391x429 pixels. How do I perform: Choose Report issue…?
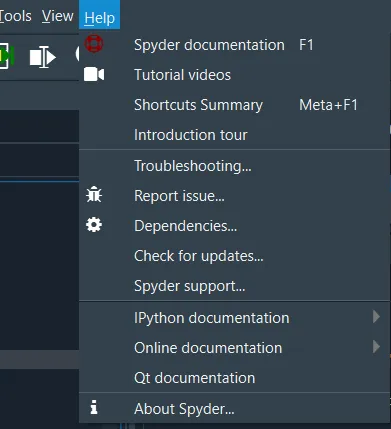pyautogui.click(x=235, y=196)
